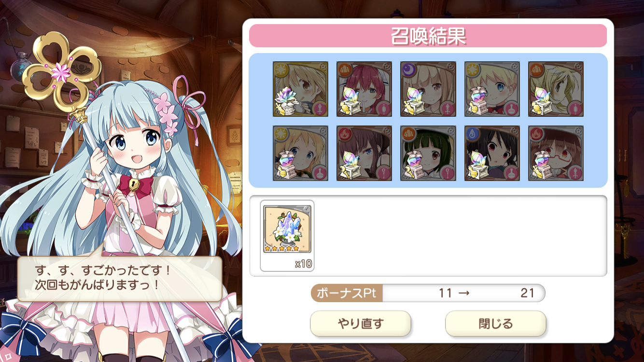Select the first blonde character card with crystal flower
Image resolution: width=644 pixels, height=362 pixels.
click(x=300, y=89)
